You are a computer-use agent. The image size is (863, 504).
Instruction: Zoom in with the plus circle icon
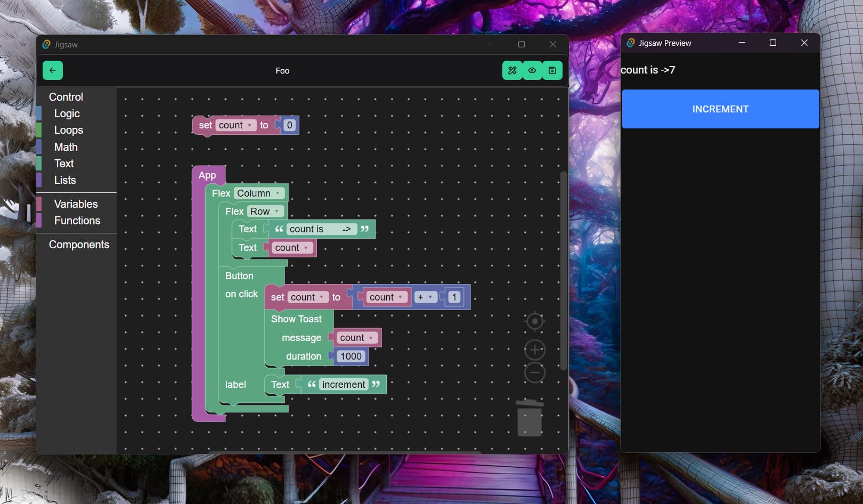534,350
